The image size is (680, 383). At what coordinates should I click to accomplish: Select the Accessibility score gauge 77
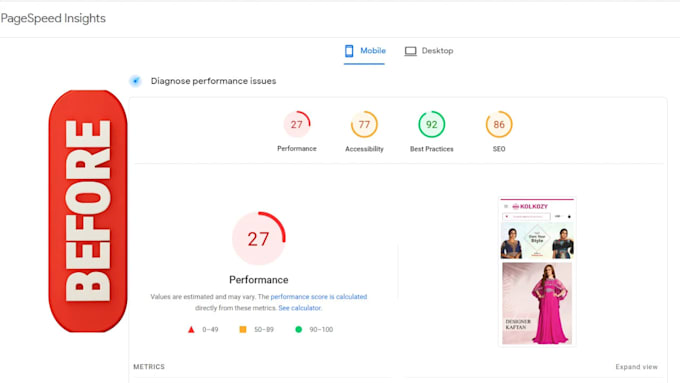click(364, 124)
